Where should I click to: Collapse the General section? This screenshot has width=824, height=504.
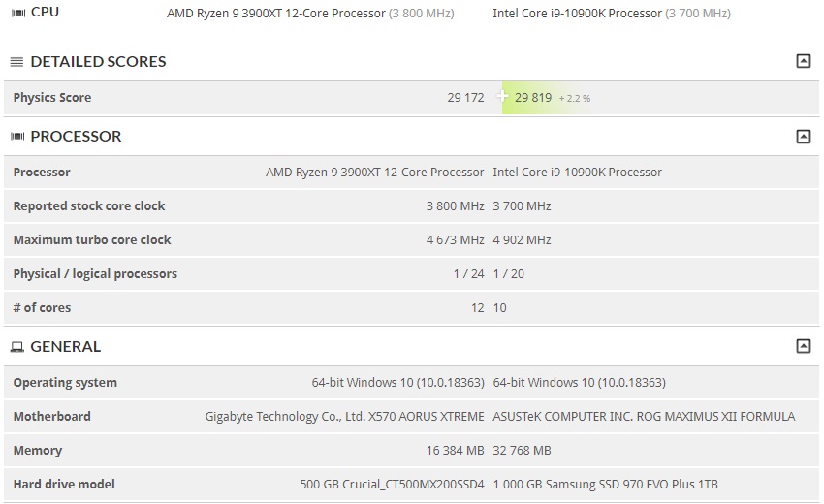[x=803, y=346]
